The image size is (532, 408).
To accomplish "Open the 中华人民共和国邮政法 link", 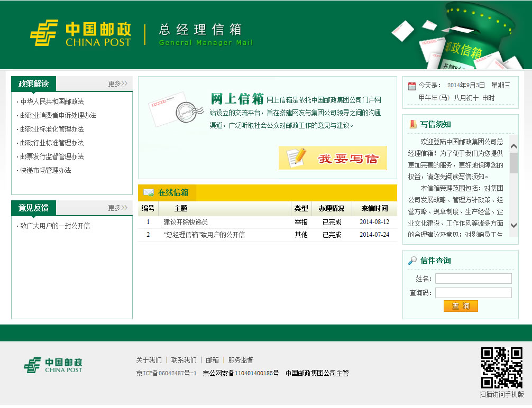I will point(52,101).
